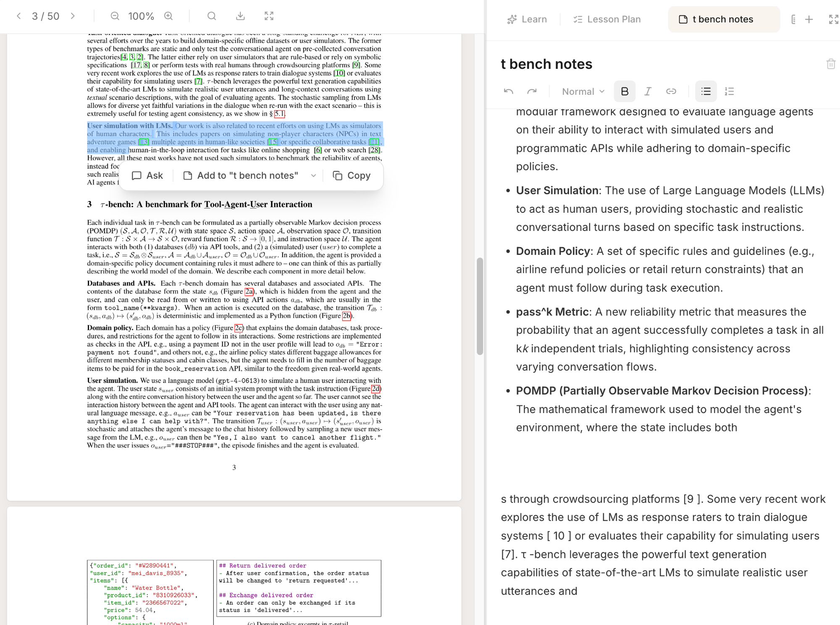Click the 100% zoom level value
This screenshot has width=840, height=625.
pos(141,16)
